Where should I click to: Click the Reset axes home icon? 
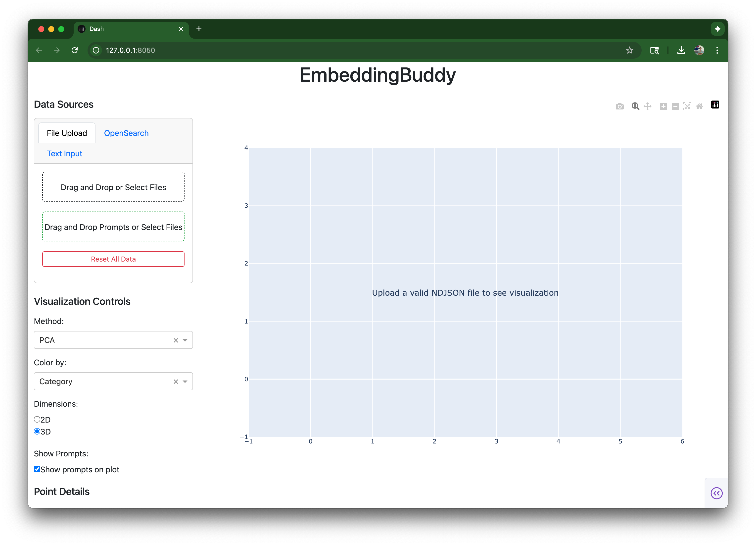pyautogui.click(x=699, y=107)
